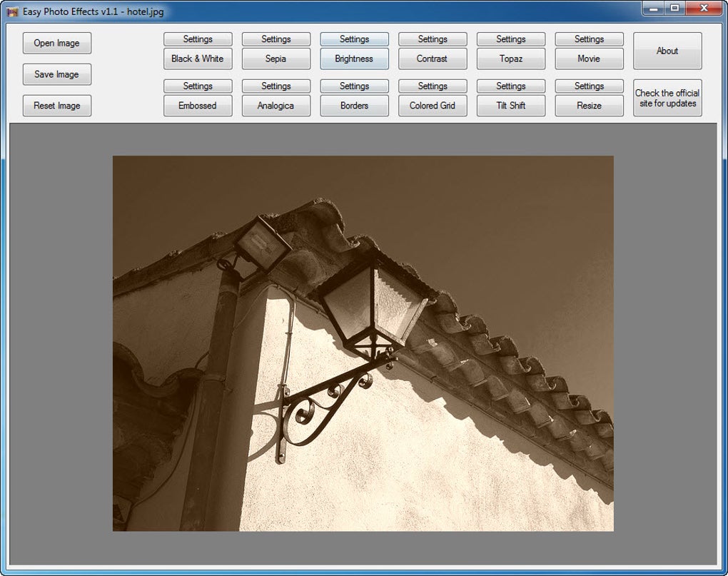
Task: Maximize the Easy Photo Effects window
Action: [674, 9]
